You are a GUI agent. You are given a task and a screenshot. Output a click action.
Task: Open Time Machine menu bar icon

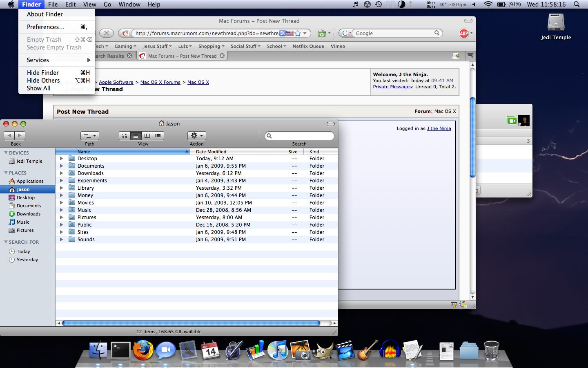[x=379, y=4]
